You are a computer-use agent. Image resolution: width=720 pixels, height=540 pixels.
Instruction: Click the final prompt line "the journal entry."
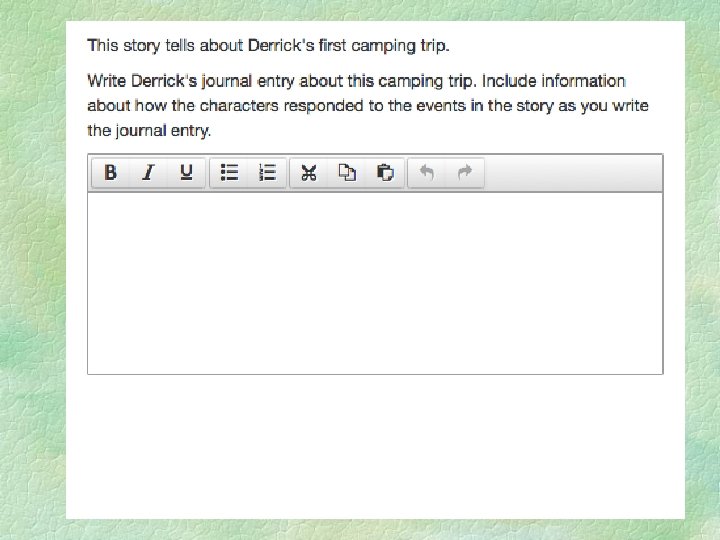click(x=149, y=130)
